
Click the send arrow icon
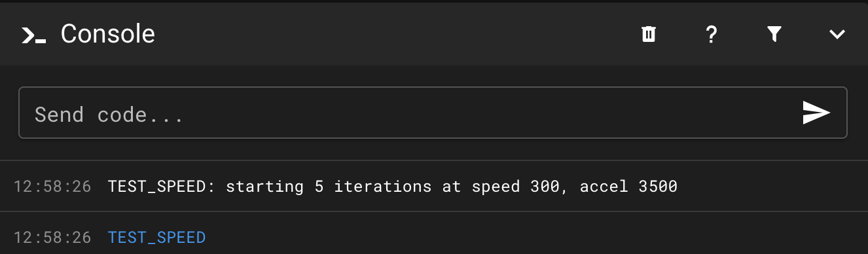(x=816, y=113)
